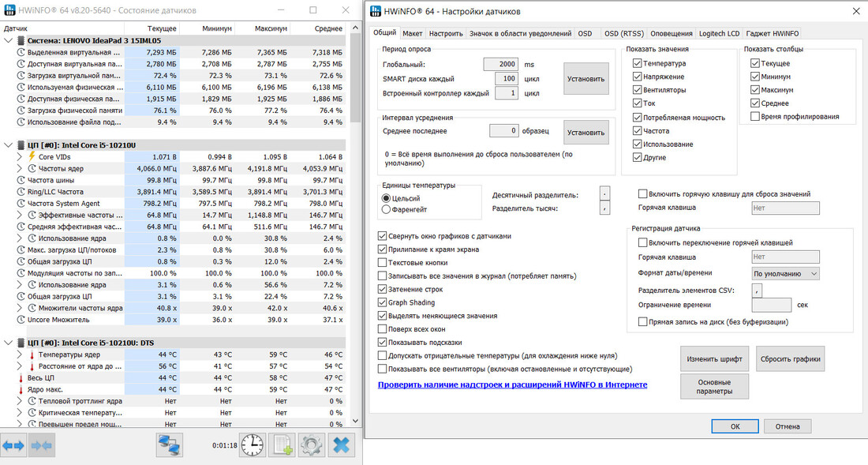
Task: Click the chip icon beside Система: LENOVO IdeaPad
Action: pyautogui.click(x=21, y=40)
